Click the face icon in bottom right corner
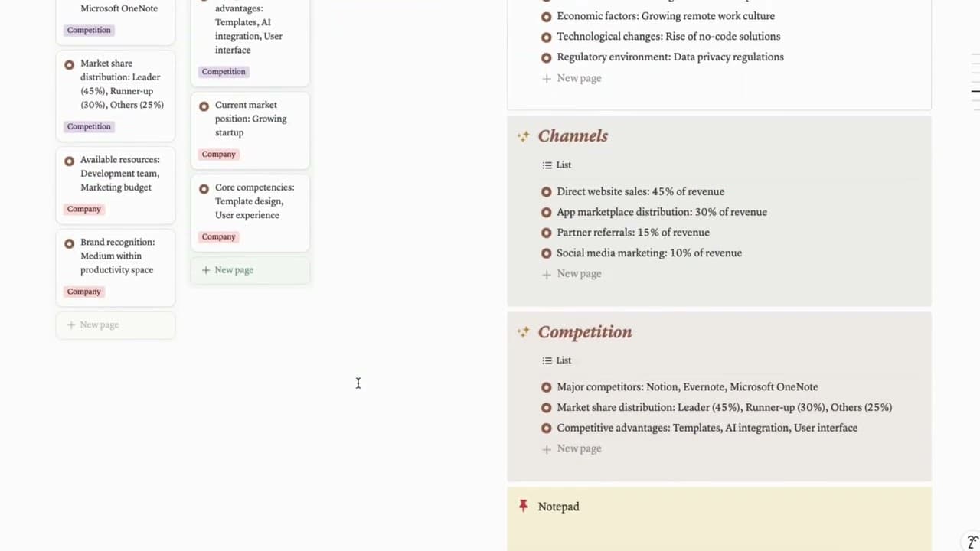Screen dimensions: 980x551 (x=972, y=542)
